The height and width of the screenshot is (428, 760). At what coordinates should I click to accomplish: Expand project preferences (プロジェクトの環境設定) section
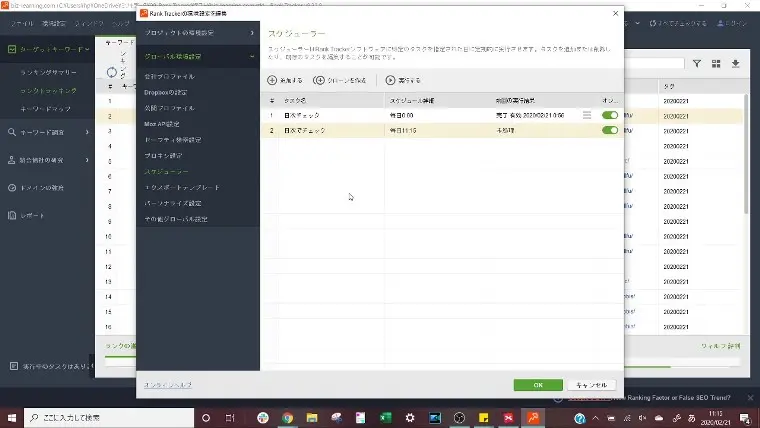click(x=197, y=34)
